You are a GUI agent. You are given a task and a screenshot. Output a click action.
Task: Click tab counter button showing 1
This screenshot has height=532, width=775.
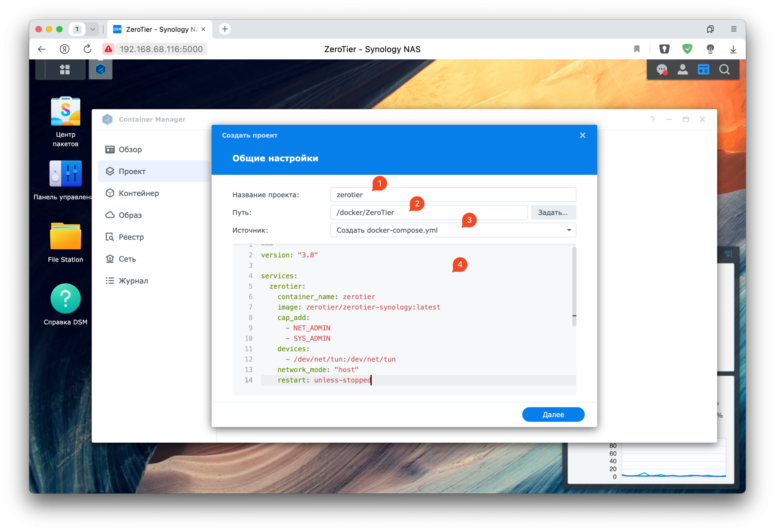coord(77,29)
